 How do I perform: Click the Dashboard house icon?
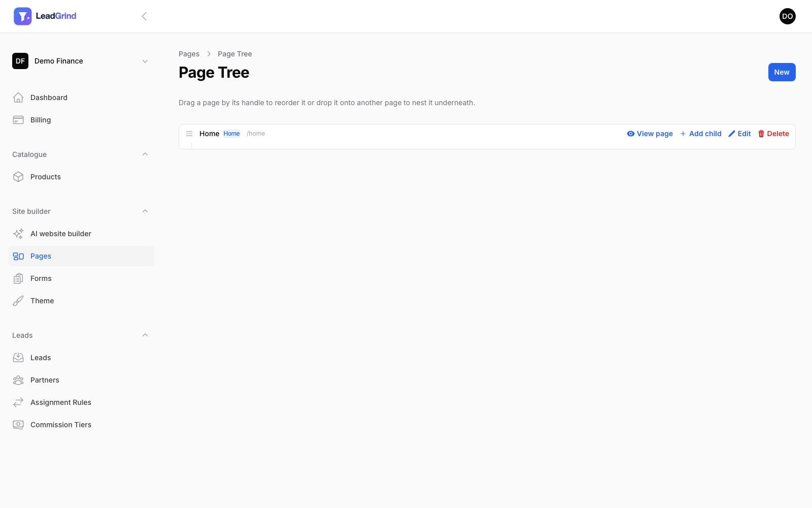coord(18,98)
